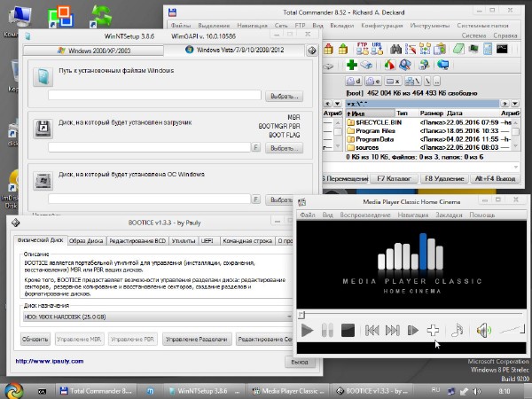This screenshot has width=532, height=399.
Task: Click the Play button in Media Player Classic
Action: 307,330
